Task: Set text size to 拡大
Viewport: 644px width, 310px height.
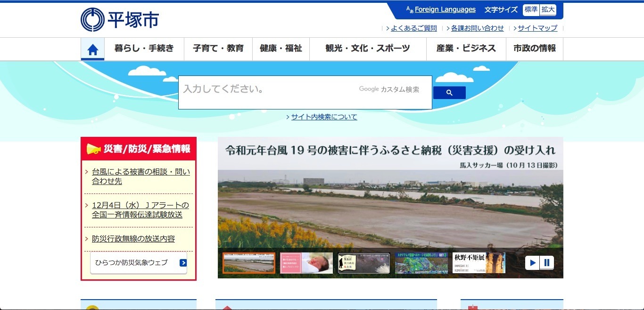Action: pos(548,9)
